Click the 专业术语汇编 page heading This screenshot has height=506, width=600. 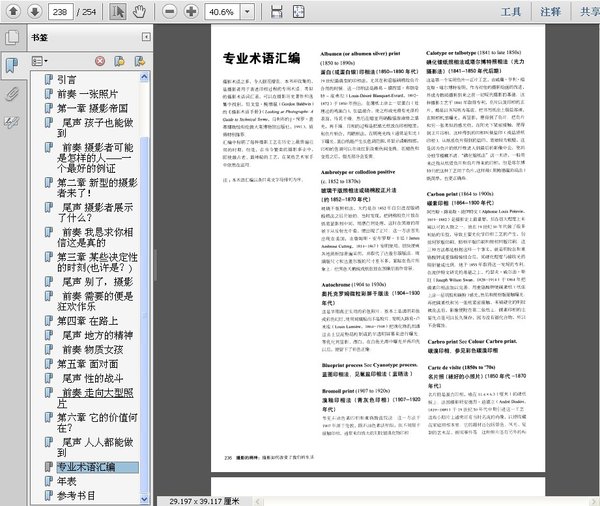coord(261,59)
